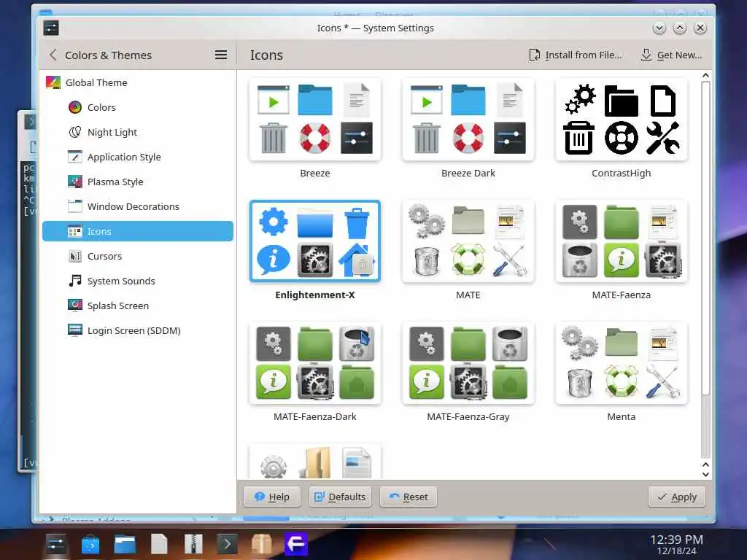Click Get New icons button

click(671, 55)
